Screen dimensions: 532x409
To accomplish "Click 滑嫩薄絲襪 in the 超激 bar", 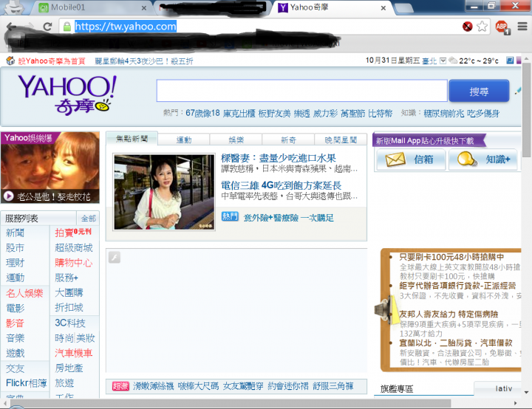I will [x=154, y=386].
